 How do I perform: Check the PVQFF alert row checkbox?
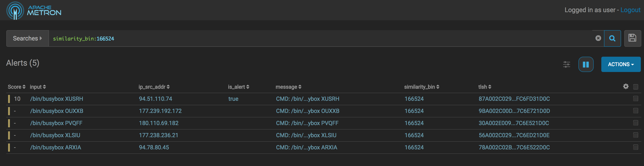(x=635, y=123)
